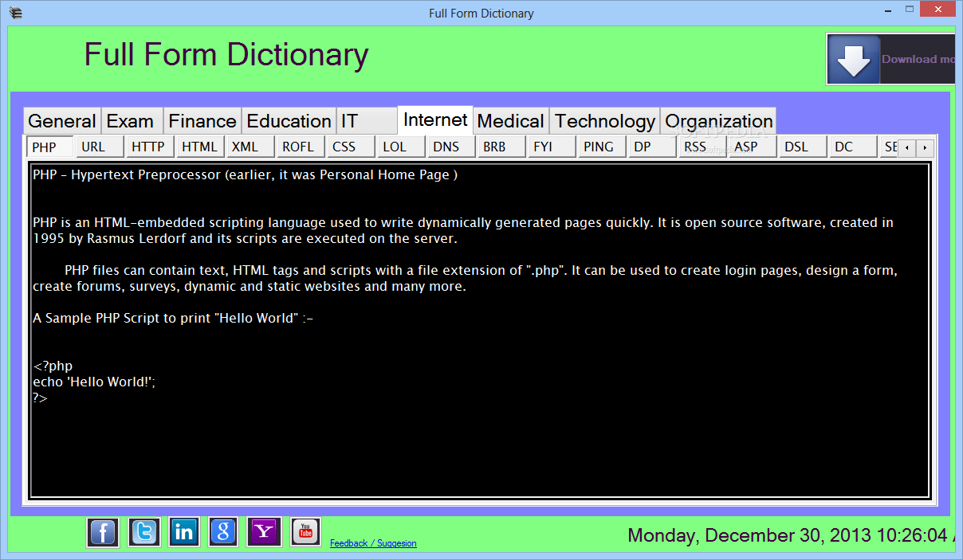The height and width of the screenshot is (560, 963).
Task: Open the Yahoo icon
Action: [x=264, y=532]
